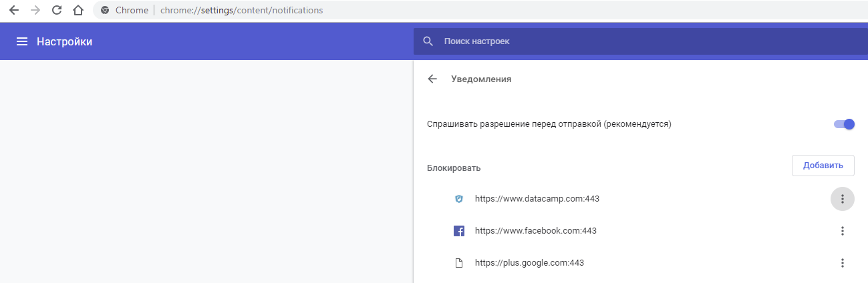Click the Уведомления heading
Viewport: 868px width, 283px height.
click(481, 79)
